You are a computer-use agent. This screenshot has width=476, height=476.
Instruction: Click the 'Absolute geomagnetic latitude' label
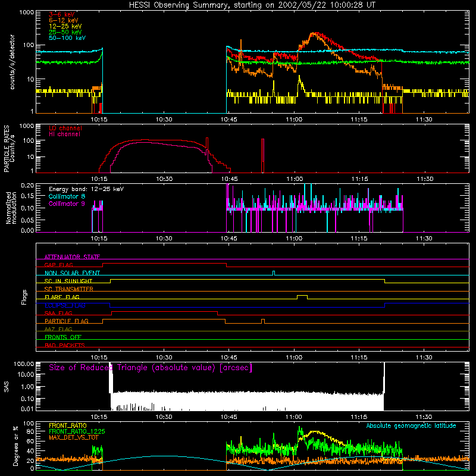(411, 425)
